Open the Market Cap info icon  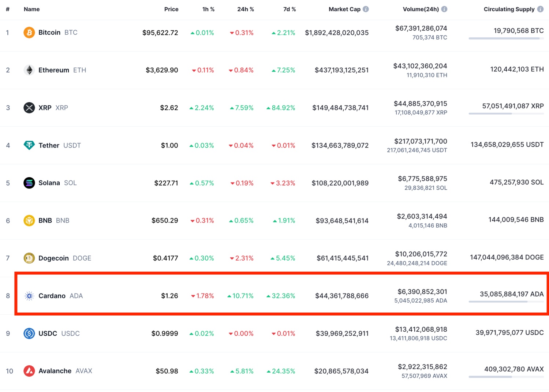[x=366, y=9]
